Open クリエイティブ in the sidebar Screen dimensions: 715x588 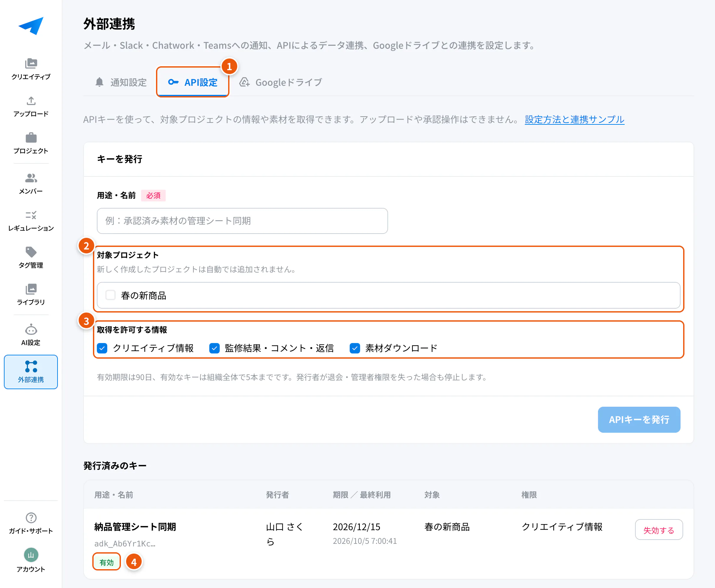point(31,69)
